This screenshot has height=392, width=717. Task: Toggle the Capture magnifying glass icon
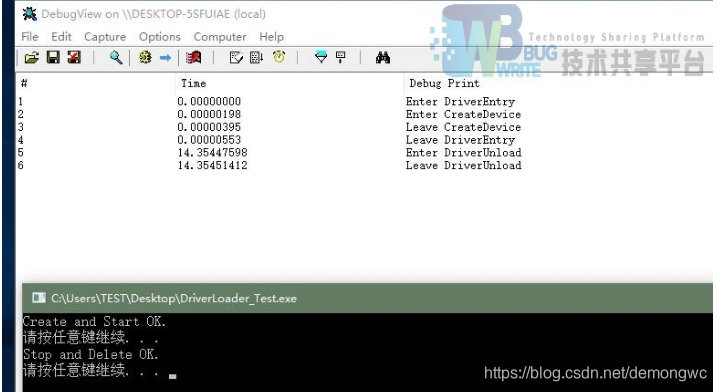point(116,58)
